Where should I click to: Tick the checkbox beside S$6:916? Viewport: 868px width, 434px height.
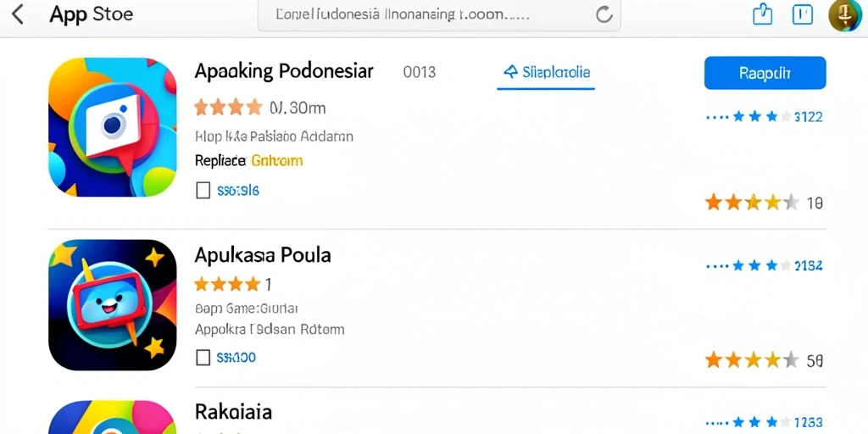203,191
